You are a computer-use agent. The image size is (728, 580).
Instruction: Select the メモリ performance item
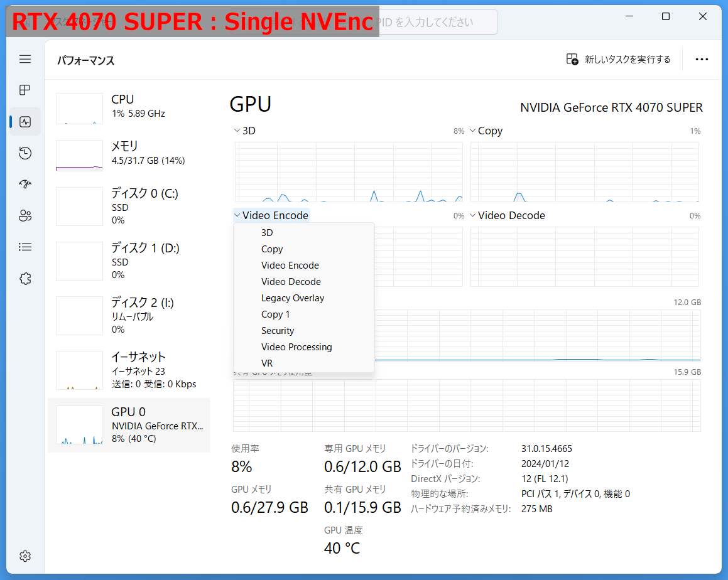pos(129,155)
